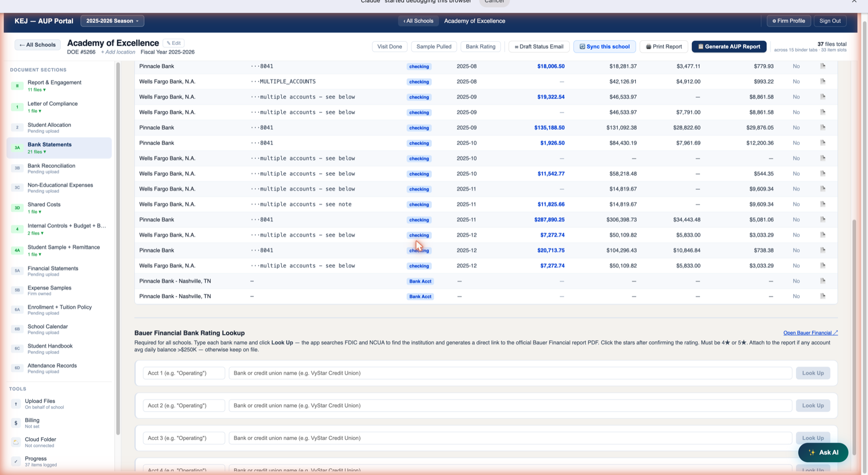868x475 pixels.
Task: Click the 4A badge for Student Sample
Action: tap(17, 251)
